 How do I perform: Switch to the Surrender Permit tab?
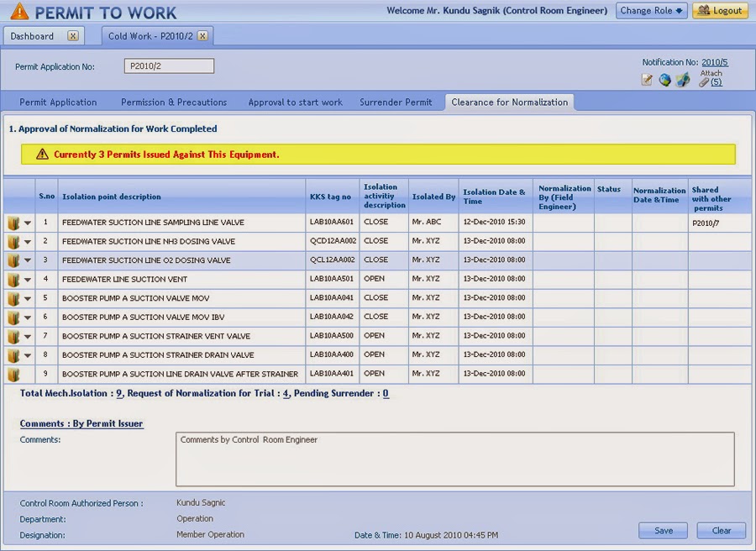click(x=396, y=102)
